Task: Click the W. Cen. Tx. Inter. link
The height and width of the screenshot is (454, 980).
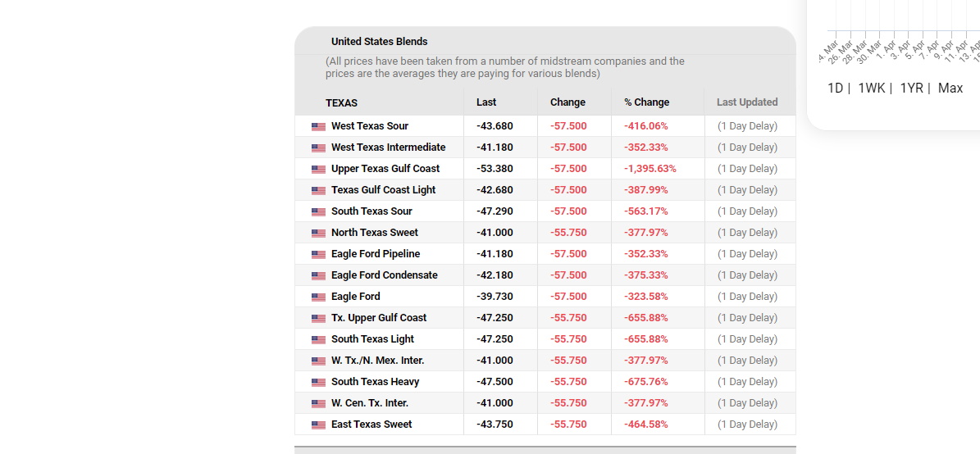Action: (369, 403)
